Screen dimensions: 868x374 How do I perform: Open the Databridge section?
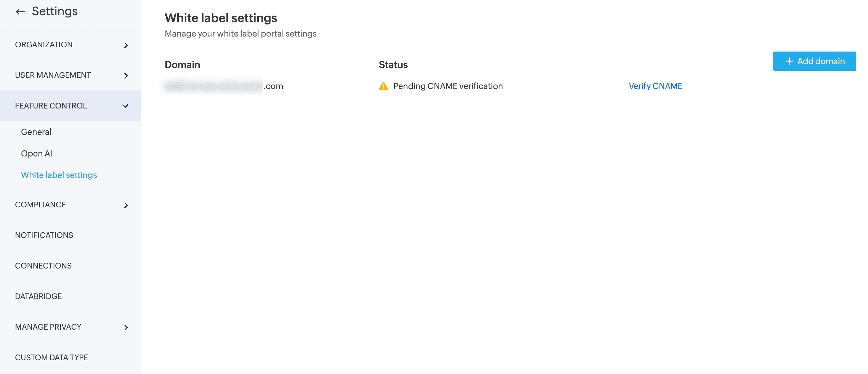(x=38, y=296)
